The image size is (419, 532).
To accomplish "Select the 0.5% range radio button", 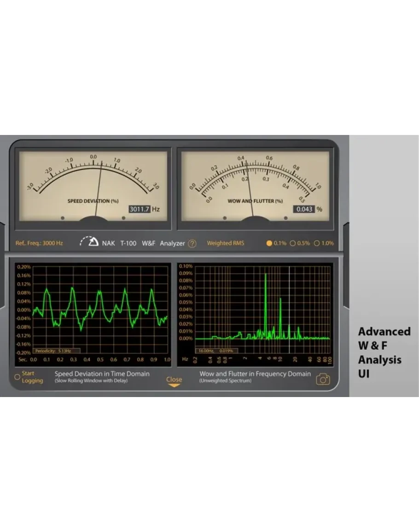I will (x=292, y=243).
